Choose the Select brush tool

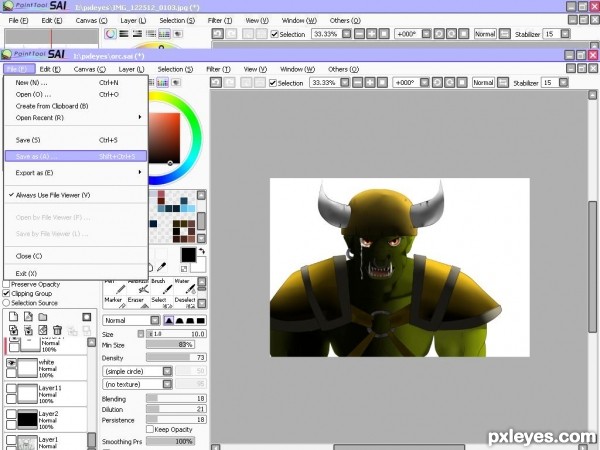(161, 302)
